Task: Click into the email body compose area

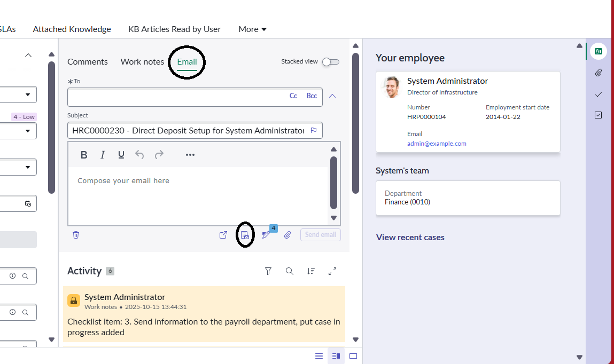Action: [x=198, y=195]
